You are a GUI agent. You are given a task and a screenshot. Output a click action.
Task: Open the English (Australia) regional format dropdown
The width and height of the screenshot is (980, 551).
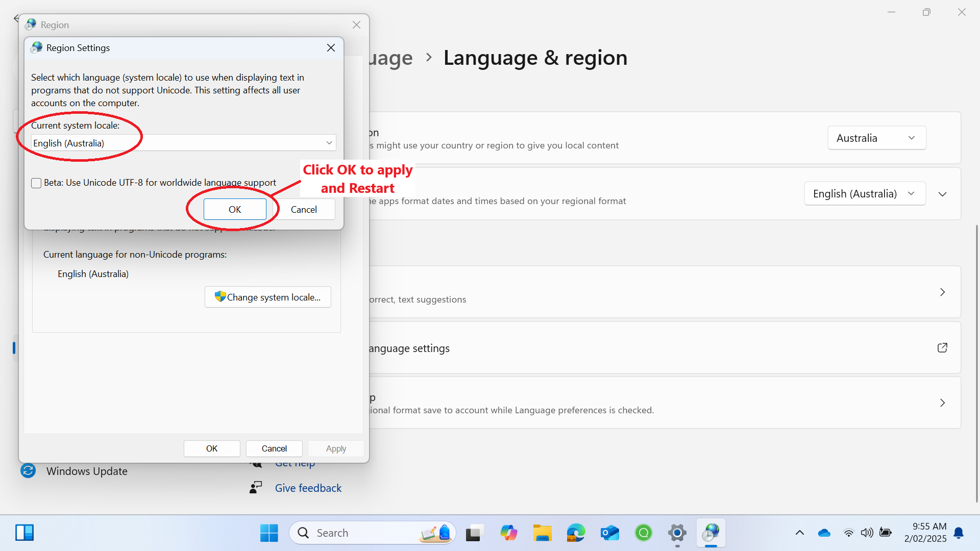point(864,194)
